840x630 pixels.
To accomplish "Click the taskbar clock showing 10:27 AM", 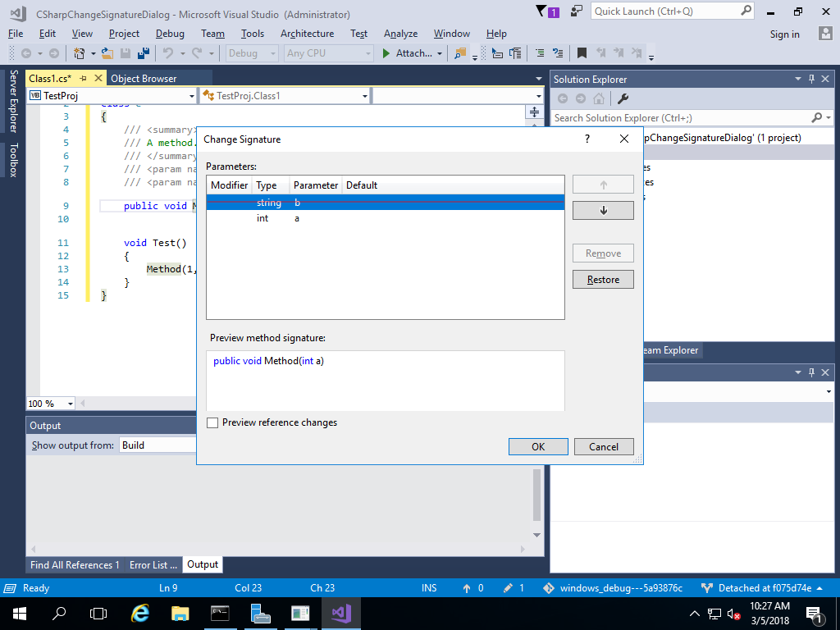I will click(x=769, y=614).
